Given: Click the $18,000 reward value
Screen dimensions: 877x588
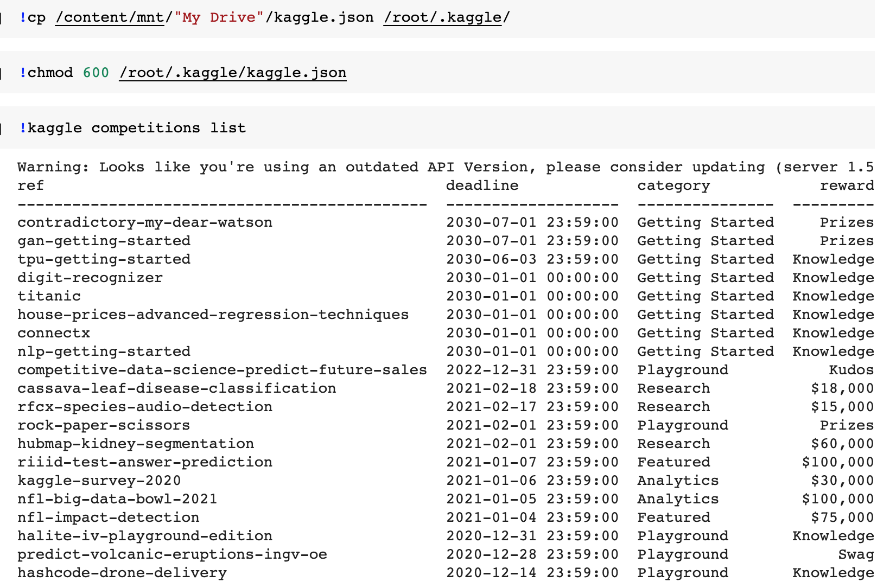Looking at the screenshot, I should [x=842, y=388].
